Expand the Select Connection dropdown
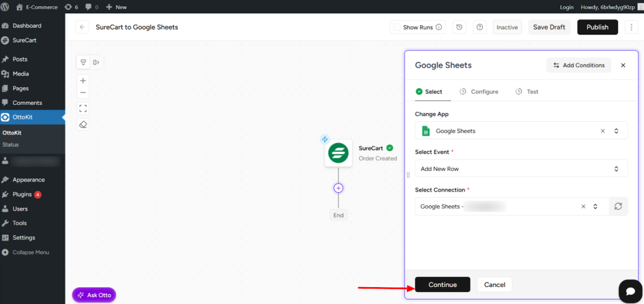644x304 pixels. (595, 207)
